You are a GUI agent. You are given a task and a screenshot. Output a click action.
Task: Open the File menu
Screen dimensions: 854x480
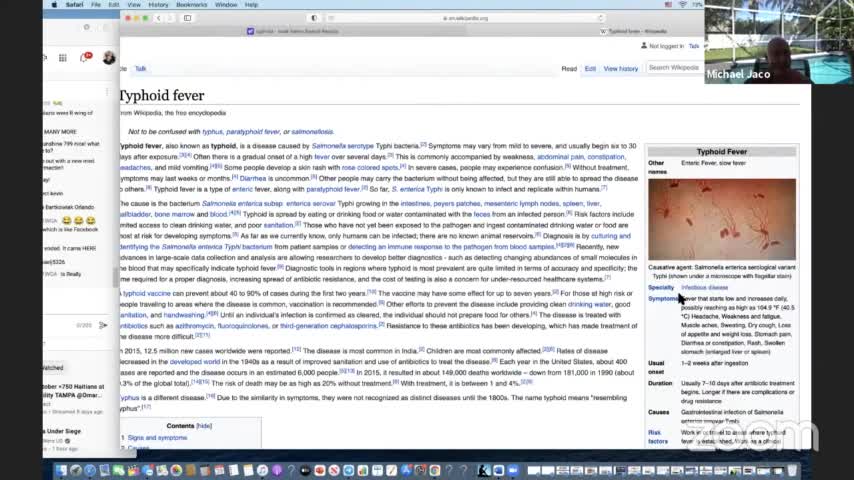point(96,5)
